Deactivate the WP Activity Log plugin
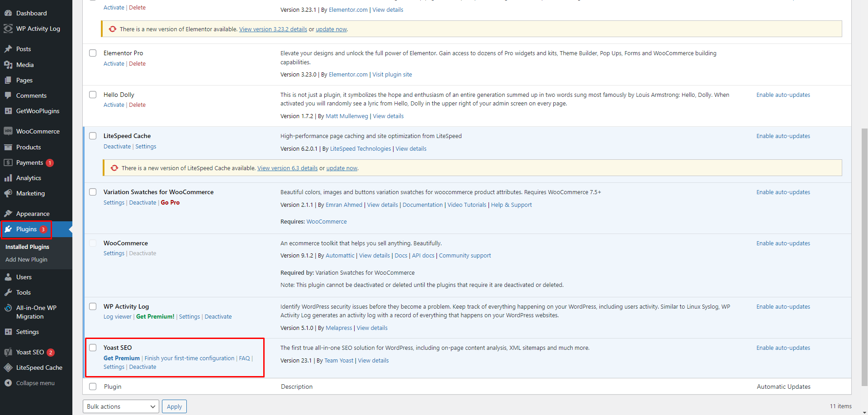 (218, 317)
